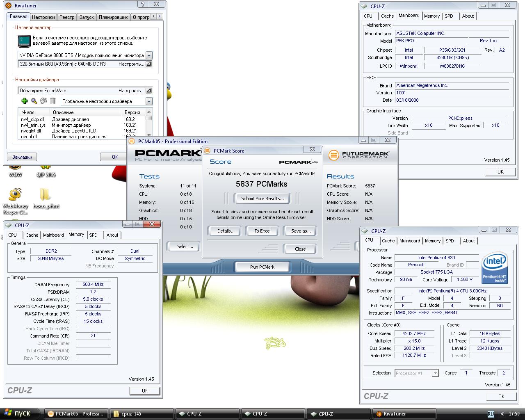Click the PCMark05 title bar icon
This screenshot has width=525, height=420.
tap(132, 141)
